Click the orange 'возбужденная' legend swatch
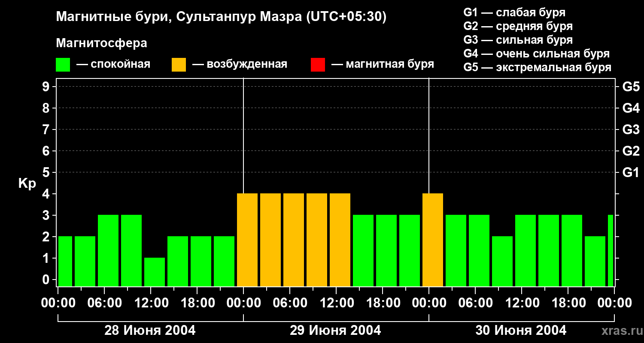The height and width of the screenshot is (343, 644). coord(179,65)
